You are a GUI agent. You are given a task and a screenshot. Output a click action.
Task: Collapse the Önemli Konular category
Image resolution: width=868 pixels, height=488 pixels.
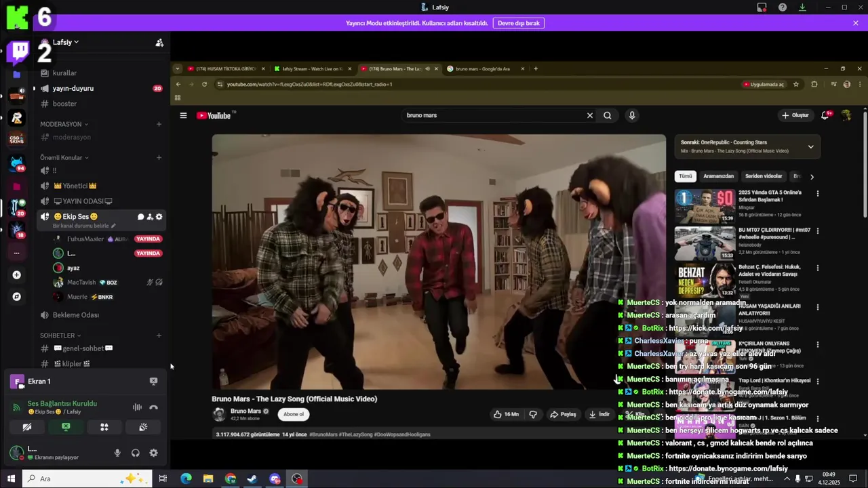(64, 157)
